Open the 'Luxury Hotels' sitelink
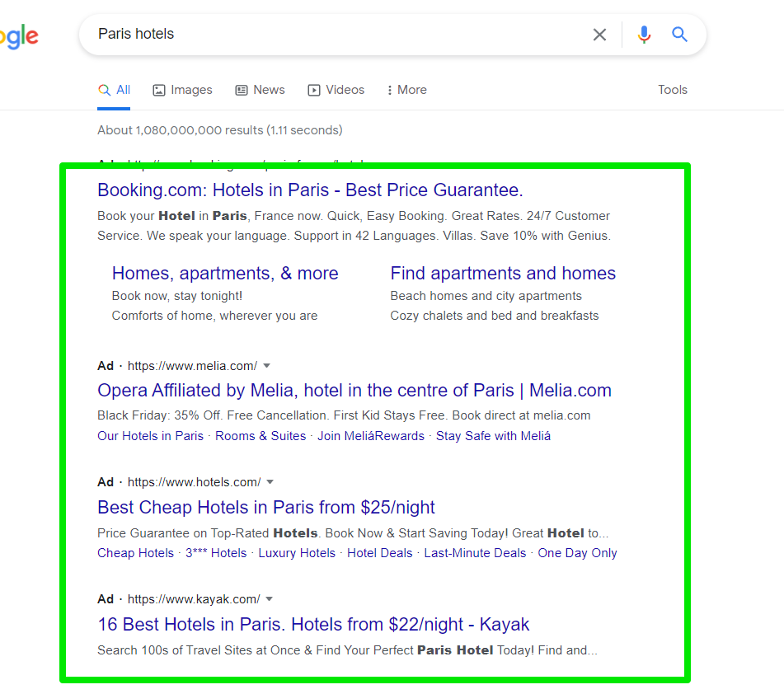Viewport: 784px width, 694px height. pyautogui.click(x=297, y=553)
